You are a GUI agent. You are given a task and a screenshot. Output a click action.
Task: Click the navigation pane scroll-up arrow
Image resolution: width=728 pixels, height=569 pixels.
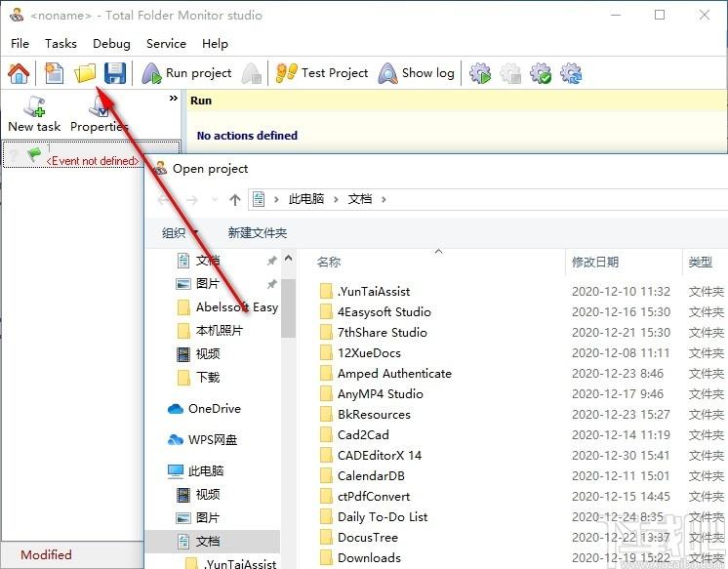tap(288, 259)
